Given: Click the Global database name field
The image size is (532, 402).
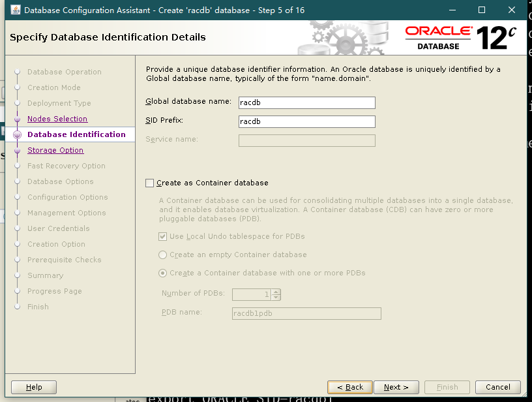Looking at the screenshot, I should [306, 102].
